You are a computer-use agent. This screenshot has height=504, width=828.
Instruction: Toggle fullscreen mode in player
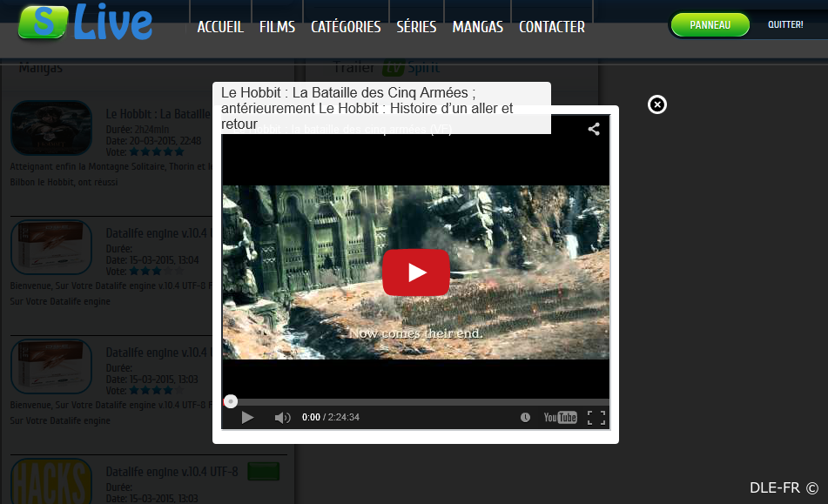point(596,418)
